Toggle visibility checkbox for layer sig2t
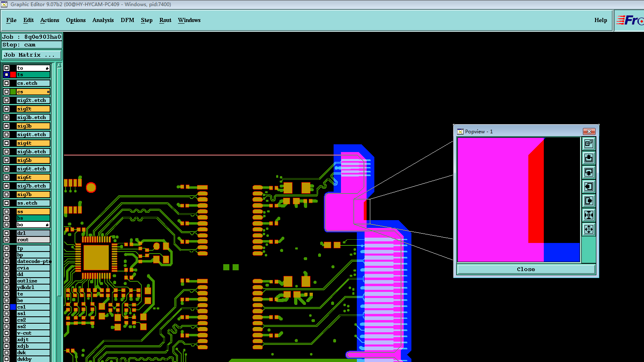The height and width of the screenshot is (362, 644). pos(7,109)
